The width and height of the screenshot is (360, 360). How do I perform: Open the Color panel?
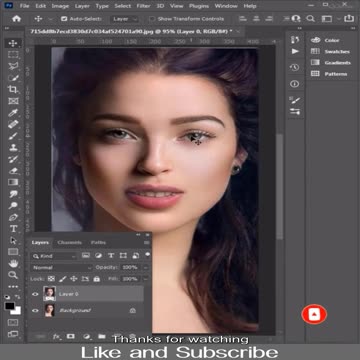click(325, 40)
